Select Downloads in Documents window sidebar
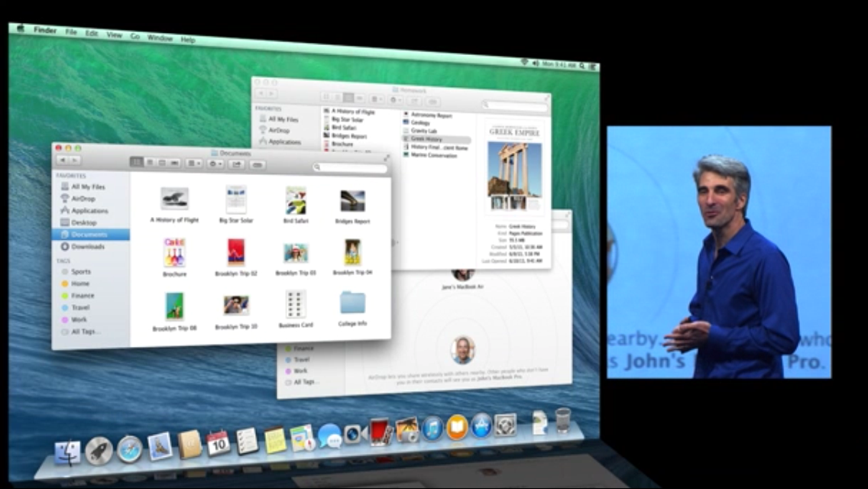 pos(87,247)
